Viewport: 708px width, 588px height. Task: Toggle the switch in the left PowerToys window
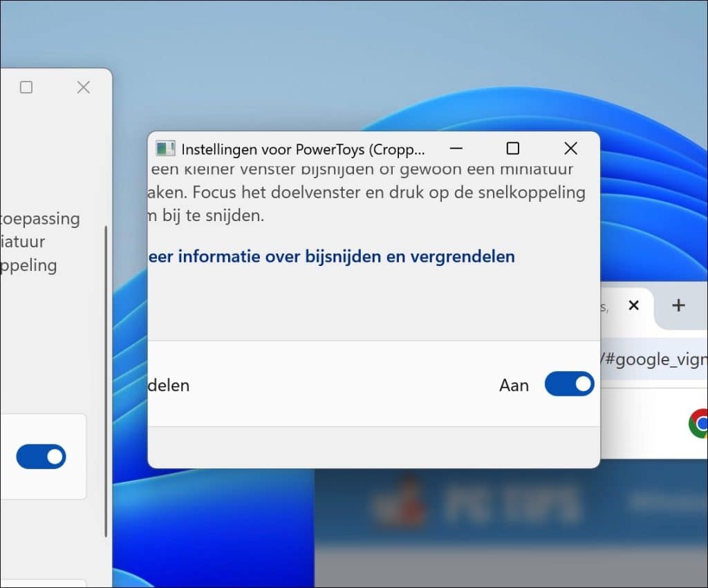click(x=41, y=457)
